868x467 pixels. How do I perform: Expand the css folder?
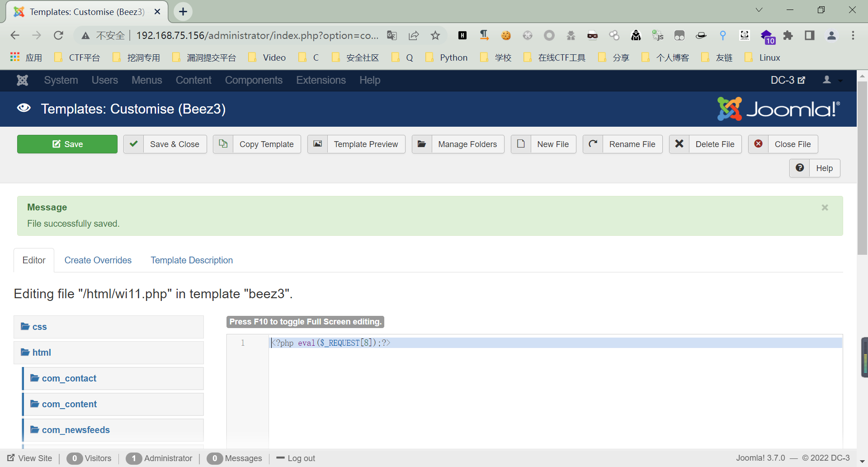tap(108, 327)
